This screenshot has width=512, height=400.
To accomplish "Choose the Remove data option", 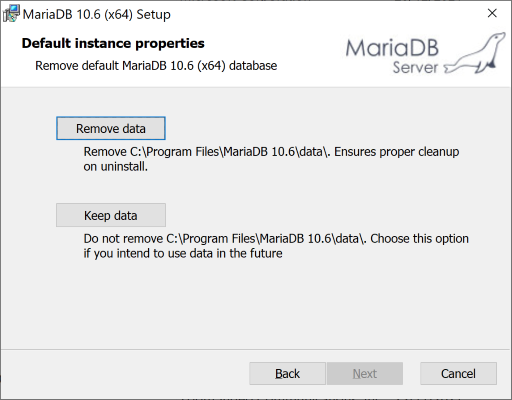I will [x=111, y=128].
